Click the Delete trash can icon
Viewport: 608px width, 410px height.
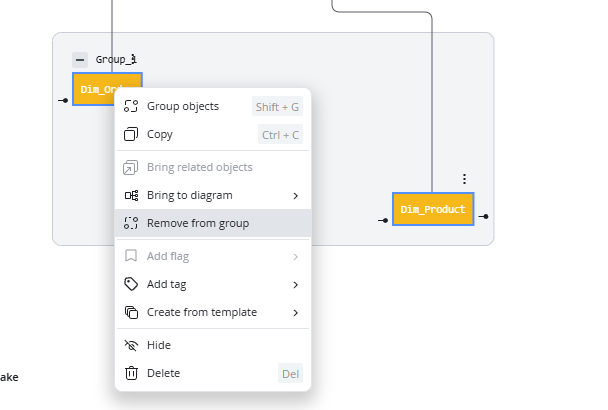click(x=131, y=373)
